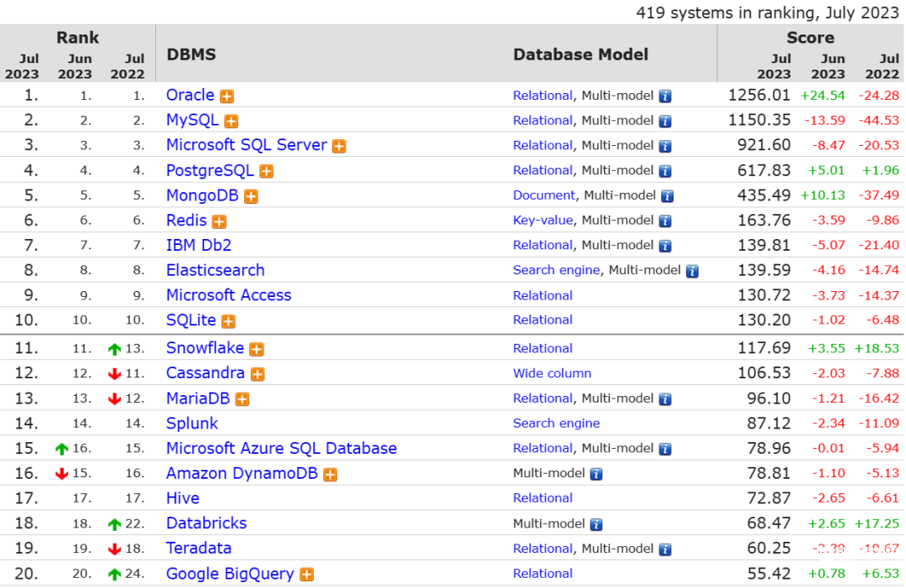Viewport: 906px width, 588px height.
Task: Click info icon next to Elasticsearch Multi-model
Action: pyautogui.click(x=692, y=271)
